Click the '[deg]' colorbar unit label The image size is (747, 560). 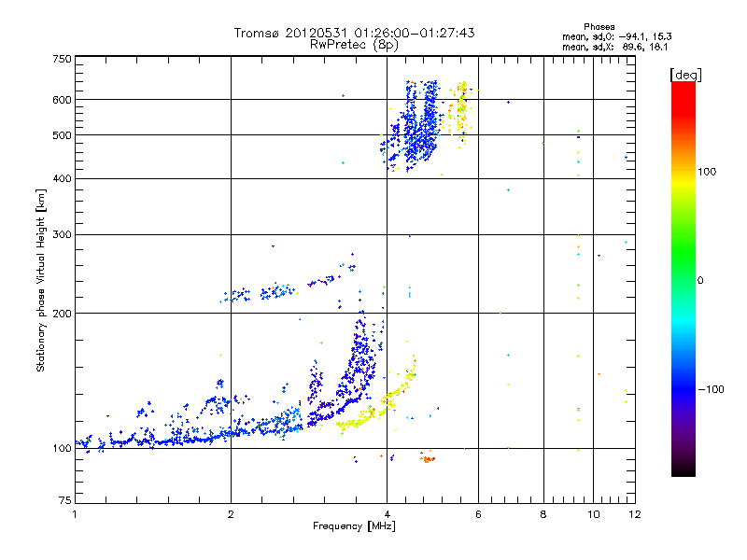pos(685,75)
